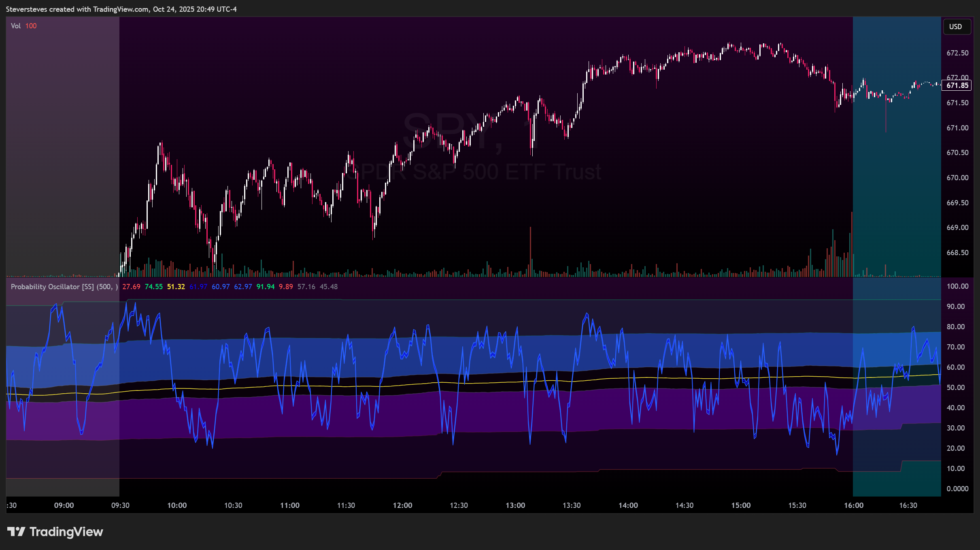Click the 668.50 price scale label
The height and width of the screenshot is (550, 980).
(x=957, y=253)
